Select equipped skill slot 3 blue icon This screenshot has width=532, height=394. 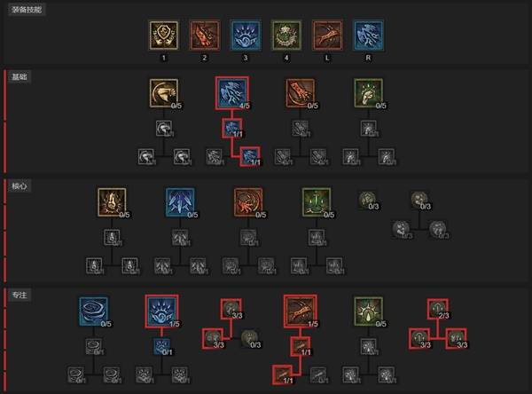246,35
